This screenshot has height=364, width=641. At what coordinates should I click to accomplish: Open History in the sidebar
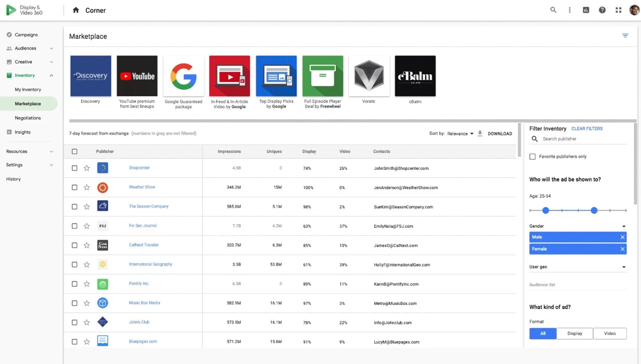[13, 179]
